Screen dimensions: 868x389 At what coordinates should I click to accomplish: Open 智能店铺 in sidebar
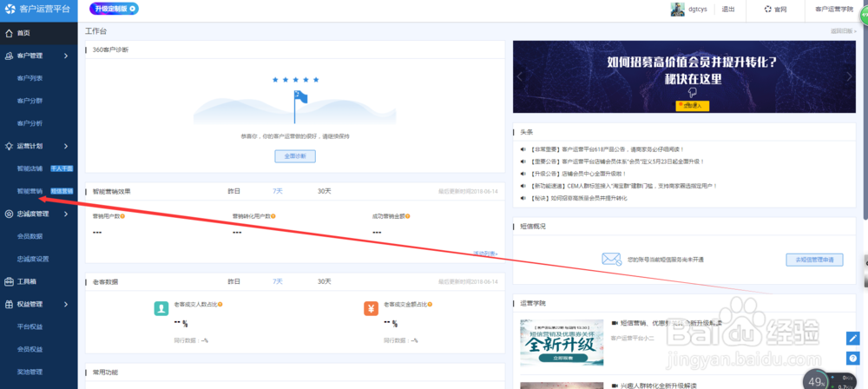30,168
